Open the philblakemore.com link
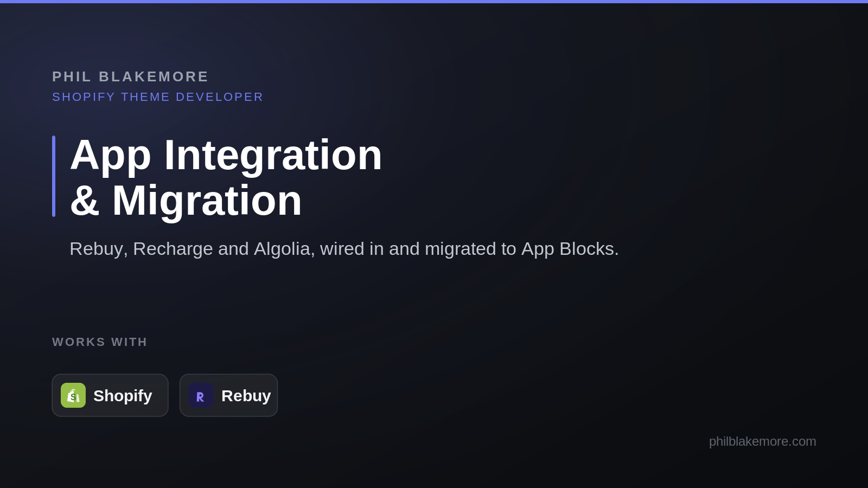The width and height of the screenshot is (868, 488). (762, 441)
